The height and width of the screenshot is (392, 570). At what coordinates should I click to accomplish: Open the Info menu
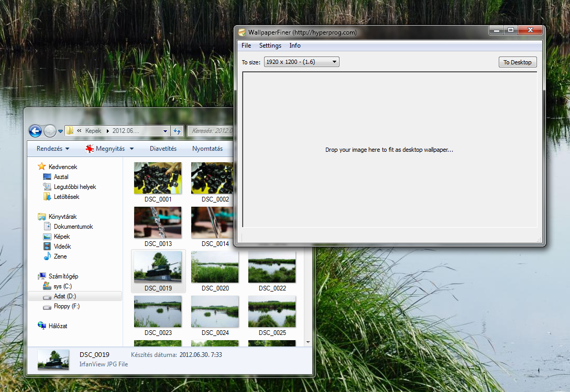[x=294, y=46]
